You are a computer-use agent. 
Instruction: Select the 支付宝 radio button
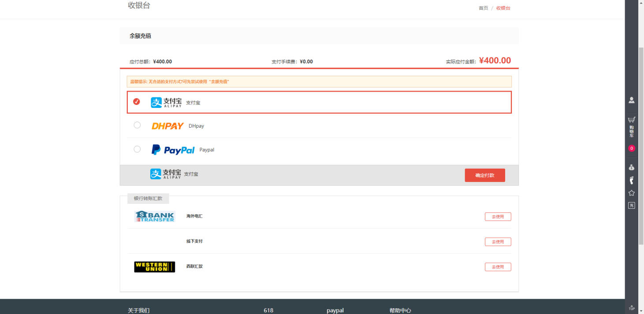click(137, 102)
